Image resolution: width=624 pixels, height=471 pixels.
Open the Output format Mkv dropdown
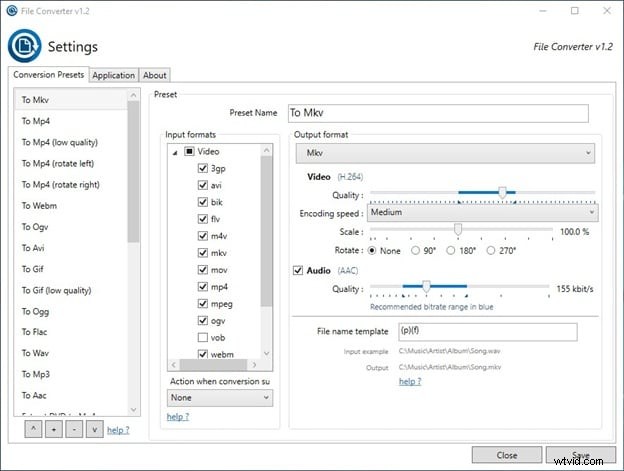(x=445, y=153)
